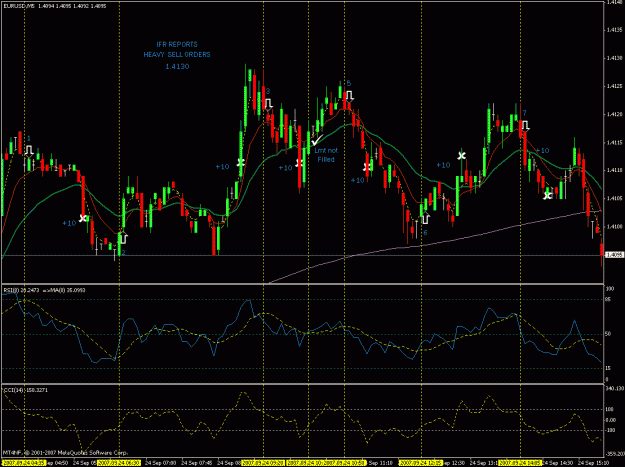Click trade number label 3
625x467 pixels.
click(x=268, y=91)
